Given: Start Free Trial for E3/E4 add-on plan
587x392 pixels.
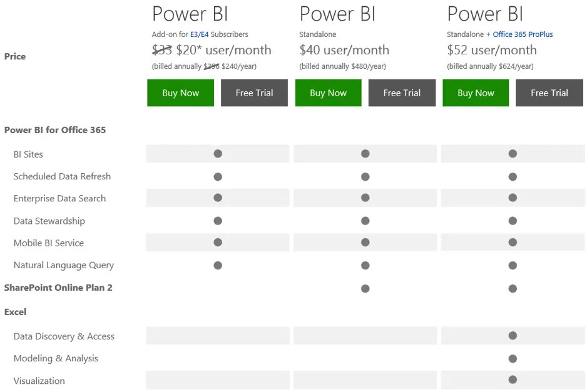Looking at the screenshot, I should click(x=254, y=93).
